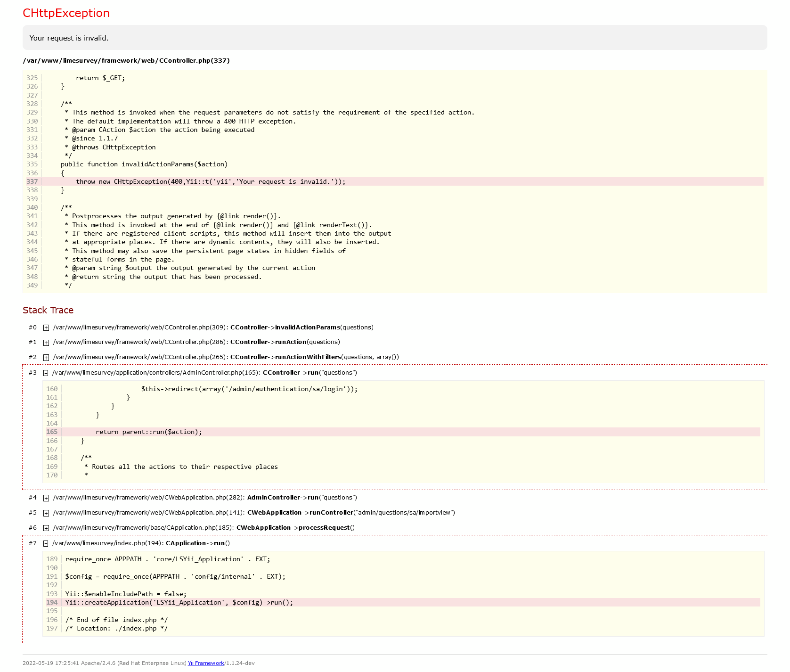This screenshot has width=790, height=672.
Task: Expand stack trace entry #4 plus icon
Action: 46,498
